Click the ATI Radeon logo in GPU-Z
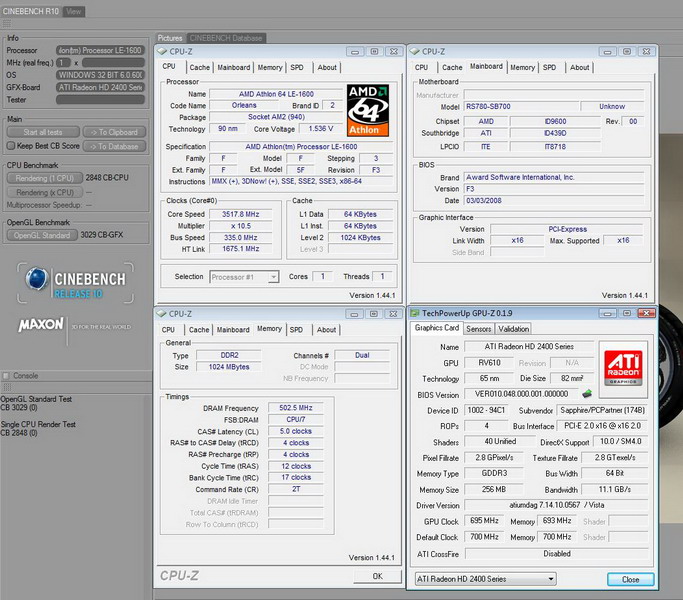The height and width of the screenshot is (600, 683). click(x=623, y=369)
